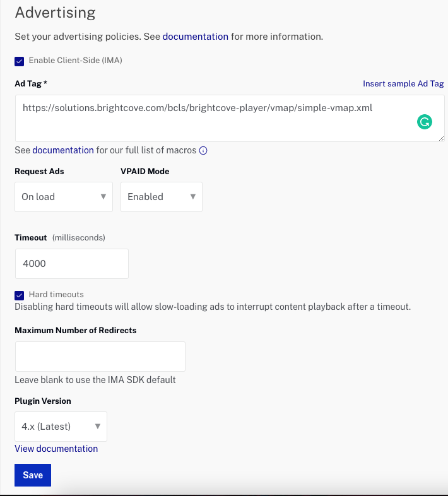Click the Insert sample Ad Tag link

[x=403, y=83]
